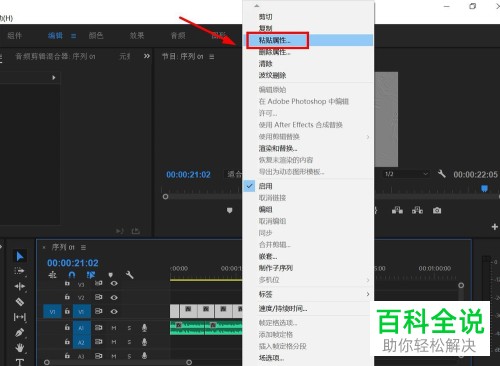Toggle snap magnet in timeline
Image resolution: width=500 pixels, height=366 pixels.
tap(72, 275)
